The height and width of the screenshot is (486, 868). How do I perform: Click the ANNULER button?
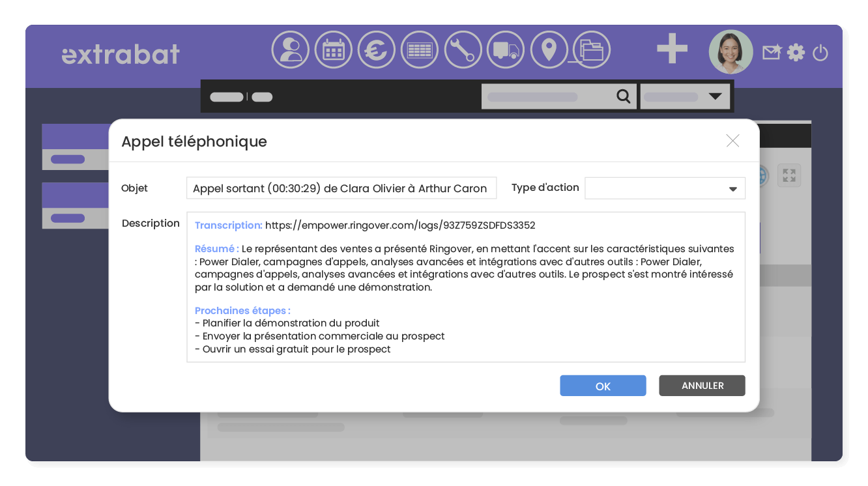coord(702,386)
